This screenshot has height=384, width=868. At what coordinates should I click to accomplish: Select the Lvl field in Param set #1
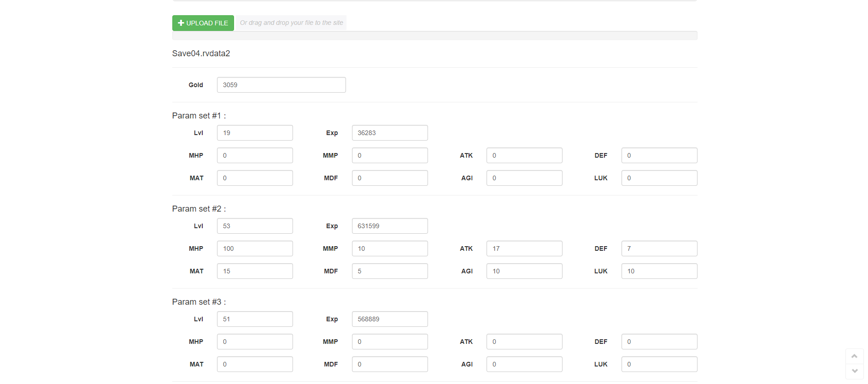(x=255, y=133)
